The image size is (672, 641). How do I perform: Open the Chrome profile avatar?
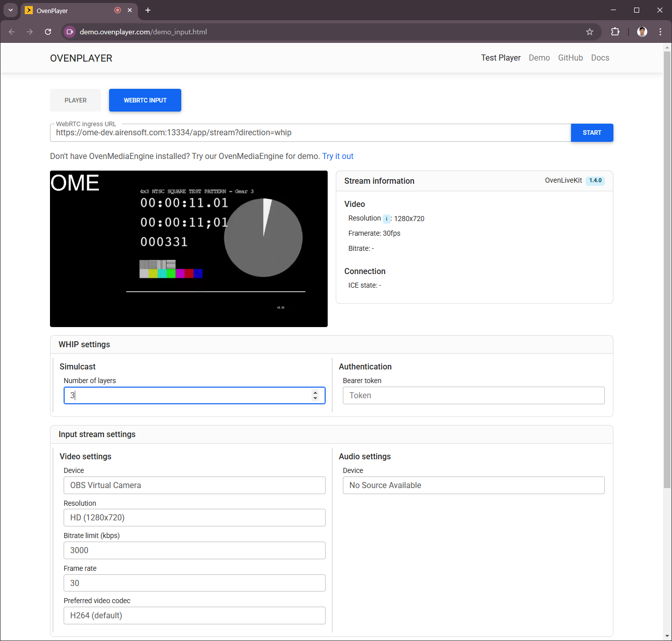pos(642,32)
